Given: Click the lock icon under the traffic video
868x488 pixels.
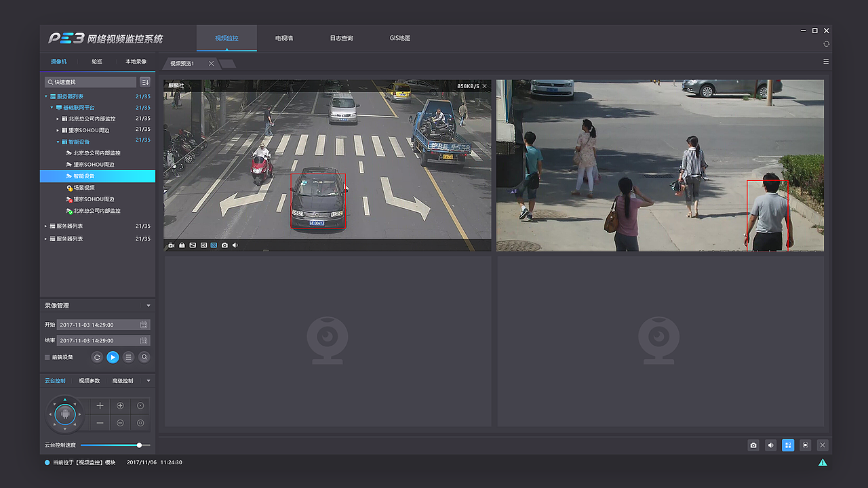Looking at the screenshot, I should click(182, 245).
